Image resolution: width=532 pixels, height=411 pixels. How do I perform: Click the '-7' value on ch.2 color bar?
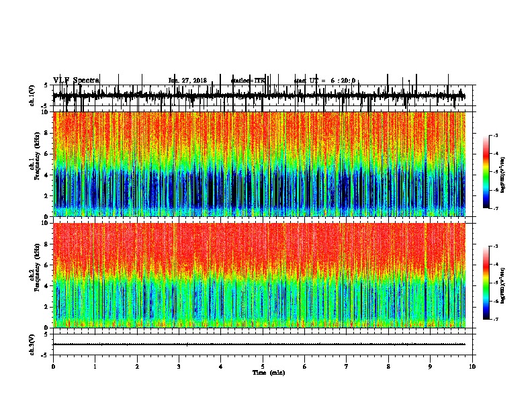click(495, 320)
